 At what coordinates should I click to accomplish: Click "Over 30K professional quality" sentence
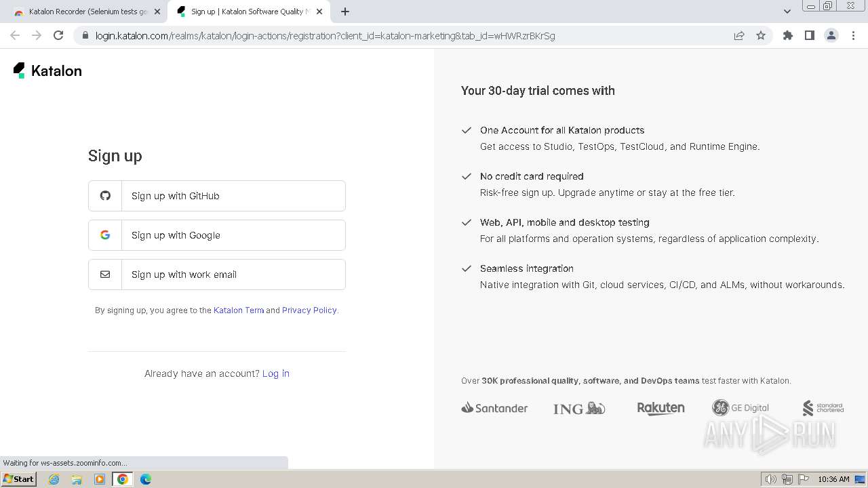[626, 381]
